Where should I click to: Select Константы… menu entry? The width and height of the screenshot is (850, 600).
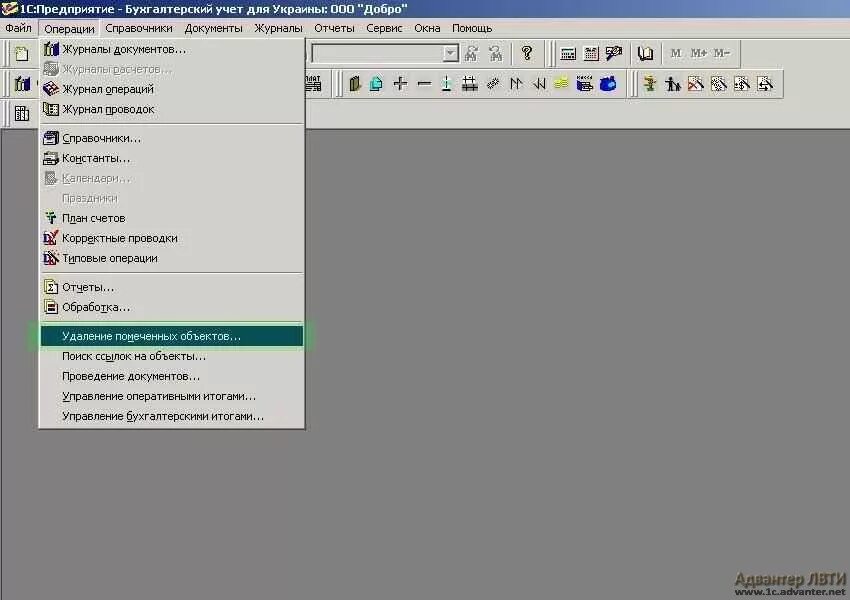[171, 158]
